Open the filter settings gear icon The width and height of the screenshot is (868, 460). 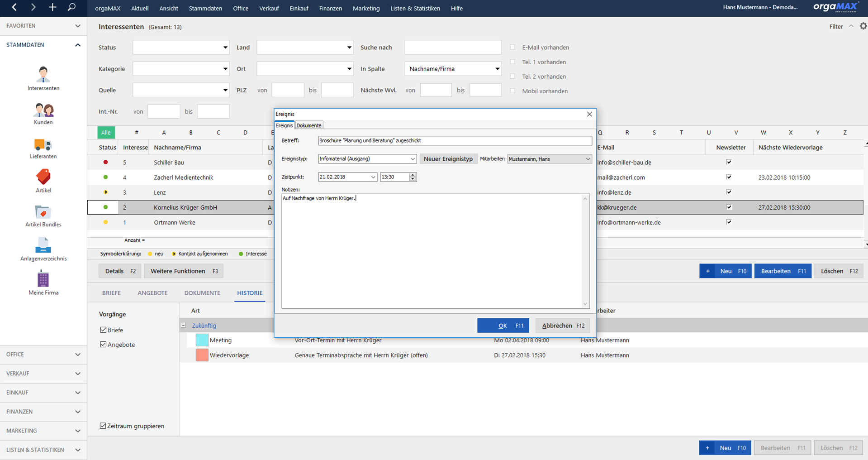863,26
